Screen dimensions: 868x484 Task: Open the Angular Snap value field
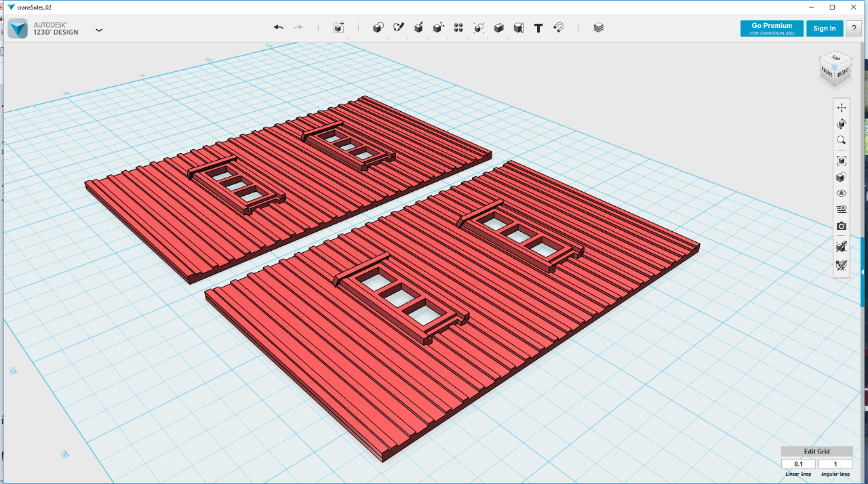(835, 464)
